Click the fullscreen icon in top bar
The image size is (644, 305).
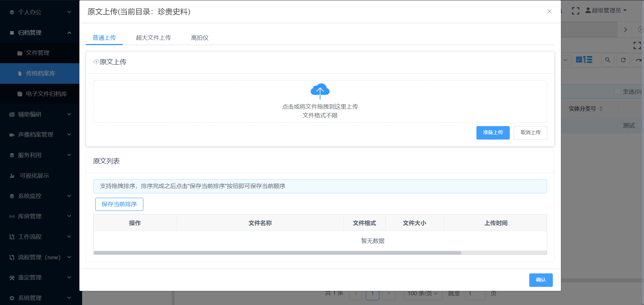click(575, 11)
